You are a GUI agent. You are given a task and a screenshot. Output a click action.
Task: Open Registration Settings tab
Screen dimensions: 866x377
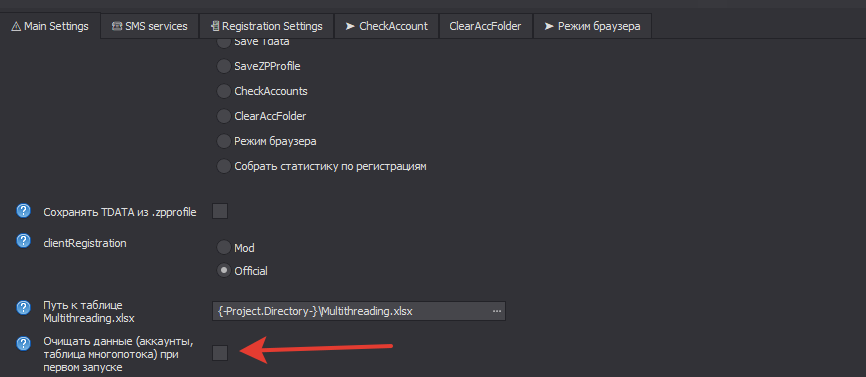[x=266, y=26]
